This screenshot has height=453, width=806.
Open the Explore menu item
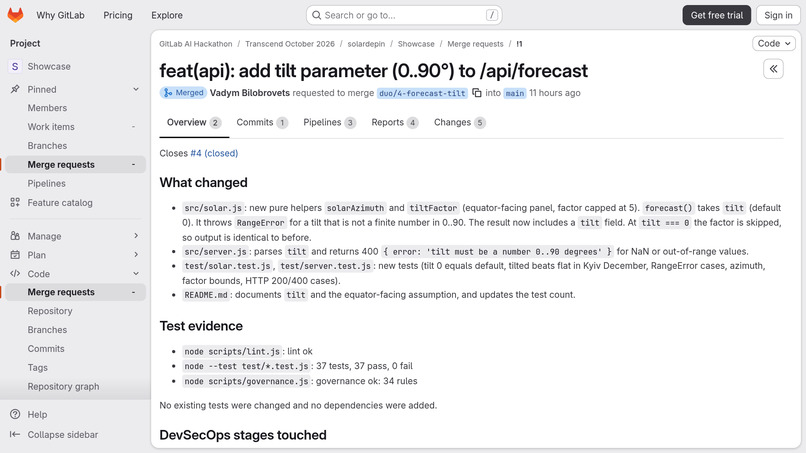[167, 15]
